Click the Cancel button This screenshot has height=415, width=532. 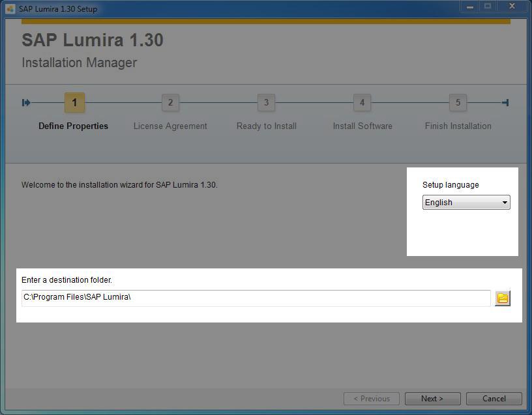click(x=494, y=399)
